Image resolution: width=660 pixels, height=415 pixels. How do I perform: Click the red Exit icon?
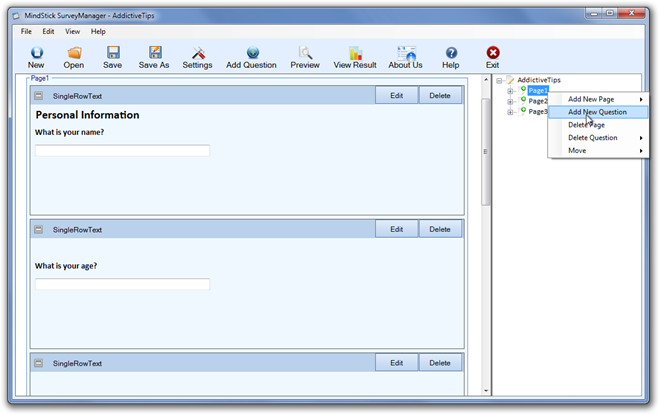click(492, 52)
